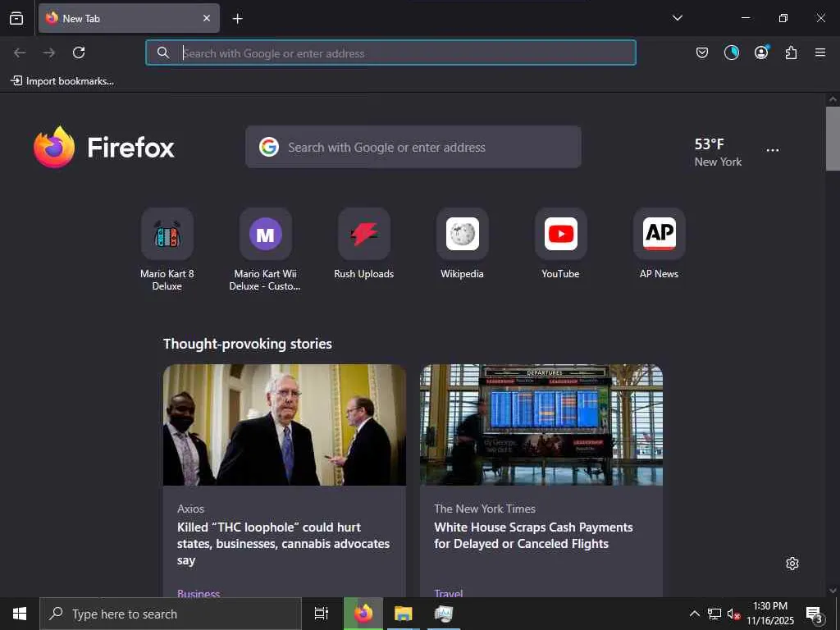Read White House Scraps Cash Payments headline
Image resolution: width=840 pixels, height=630 pixels.
pos(533,535)
